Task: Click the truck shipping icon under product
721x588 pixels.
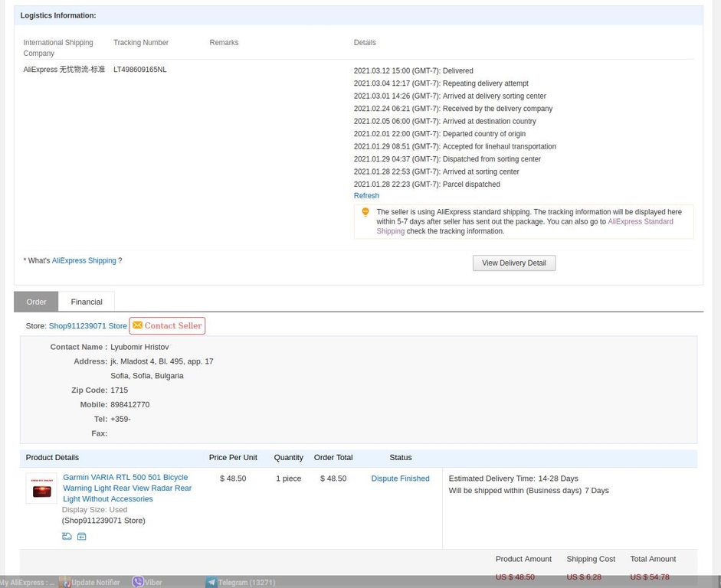Action: pos(67,537)
